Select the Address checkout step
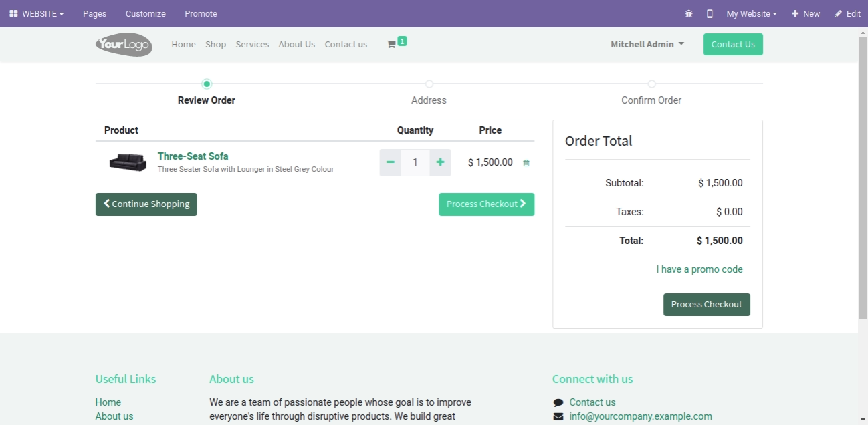The width and height of the screenshot is (868, 425). point(429,100)
